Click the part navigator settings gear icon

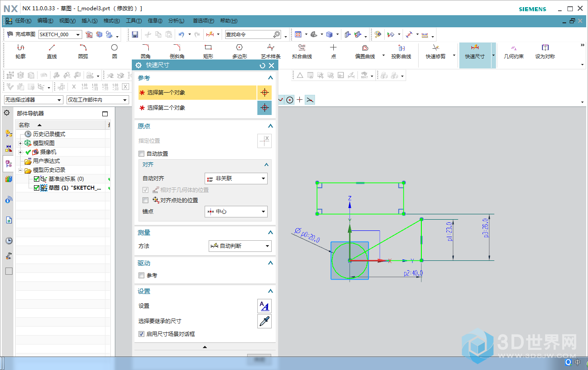pos(7,113)
